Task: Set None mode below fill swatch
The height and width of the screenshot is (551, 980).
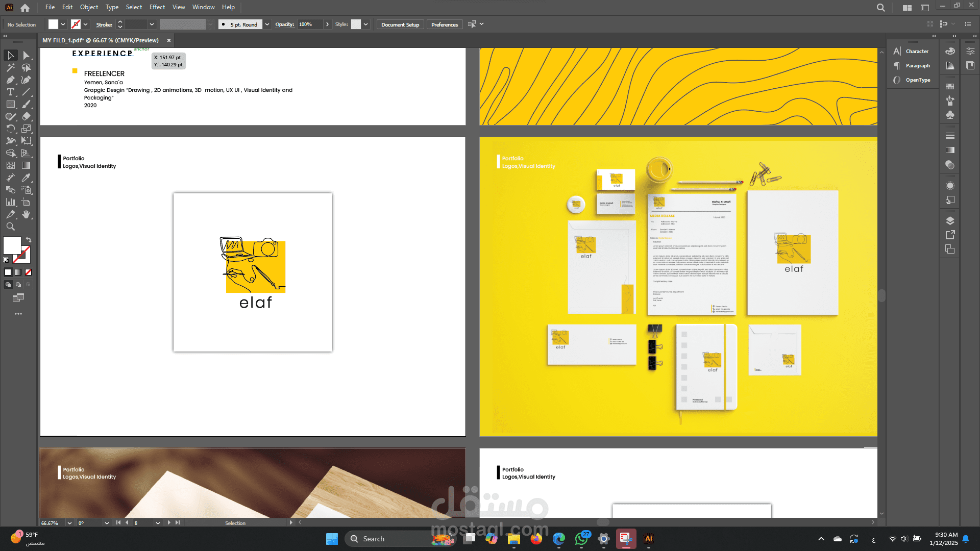Action: click(29, 272)
